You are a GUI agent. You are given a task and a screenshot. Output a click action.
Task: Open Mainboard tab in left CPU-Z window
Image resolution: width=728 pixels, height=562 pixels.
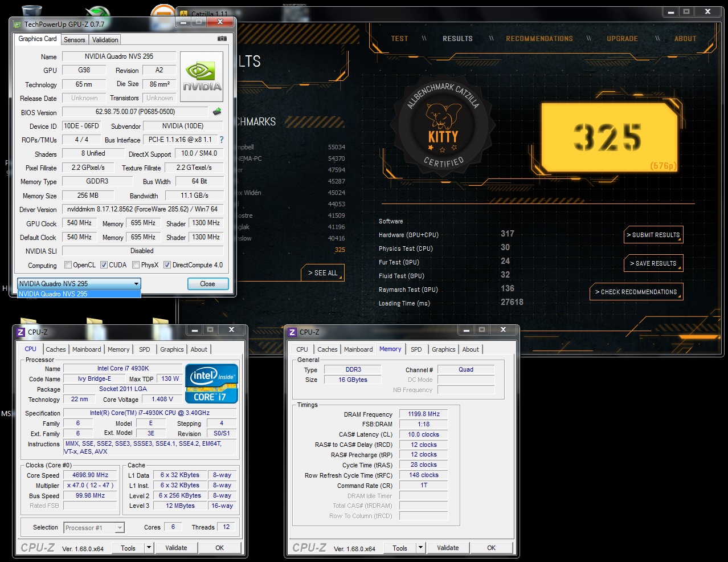tap(87, 349)
